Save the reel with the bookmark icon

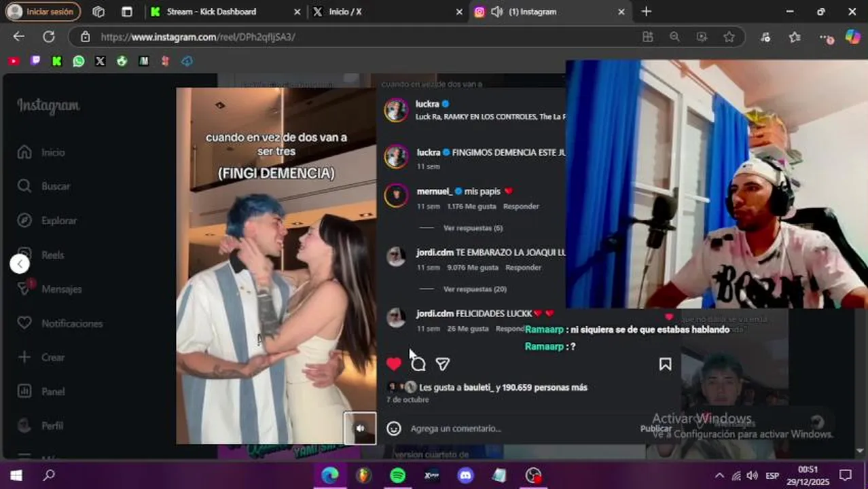[x=665, y=364]
